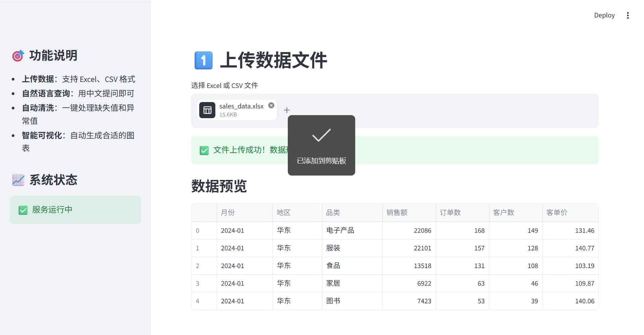Click the 168 order count cell
This screenshot has width=644, height=335.
coord(462,231)
